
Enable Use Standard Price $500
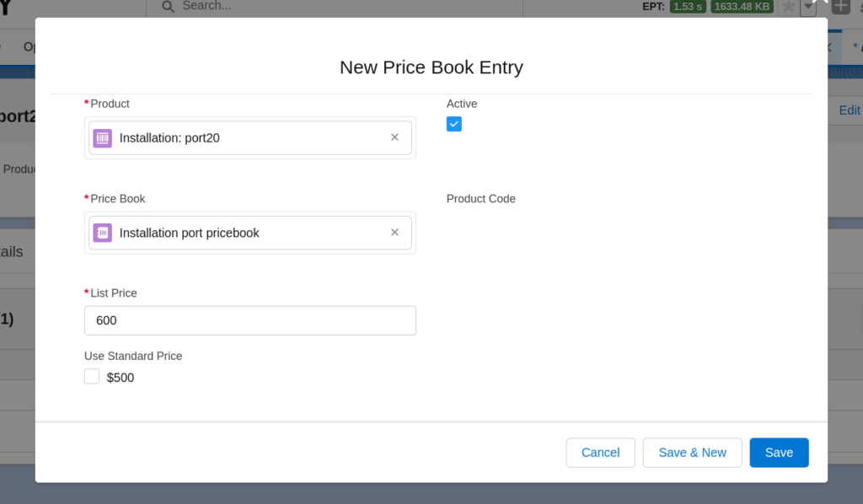coord(91,376)
